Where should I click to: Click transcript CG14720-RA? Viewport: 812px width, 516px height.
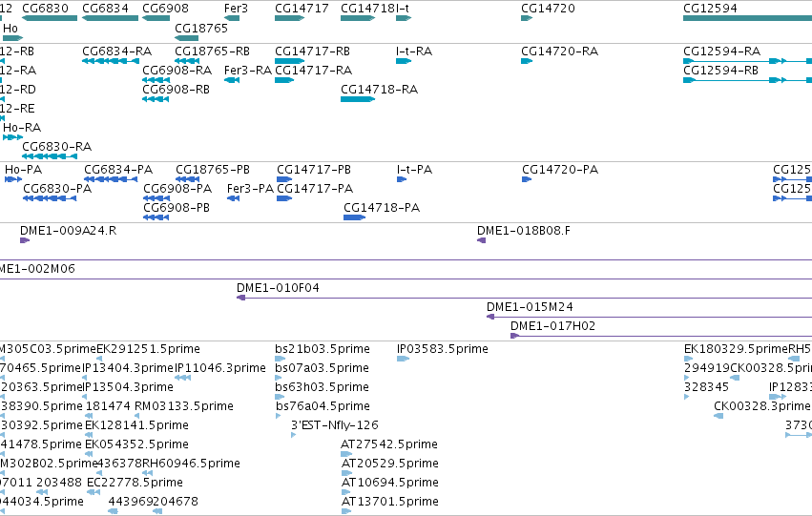(x=527, y=61)
